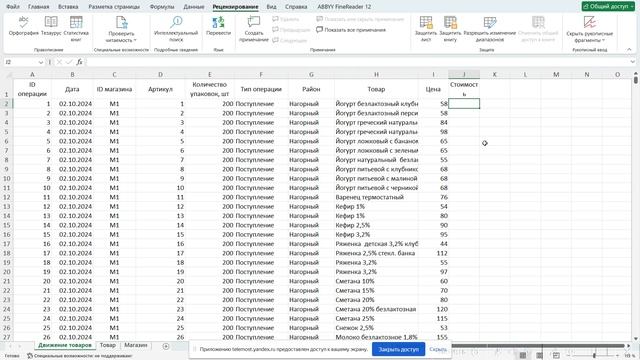Click Защитить книгу protect workbook
640x360 pixels.
pos(450,29)
